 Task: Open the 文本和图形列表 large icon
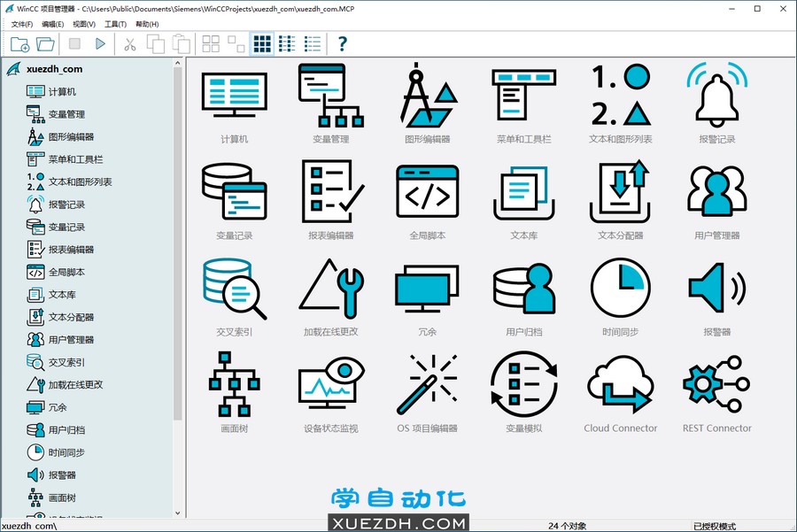[x=621, y=95]
